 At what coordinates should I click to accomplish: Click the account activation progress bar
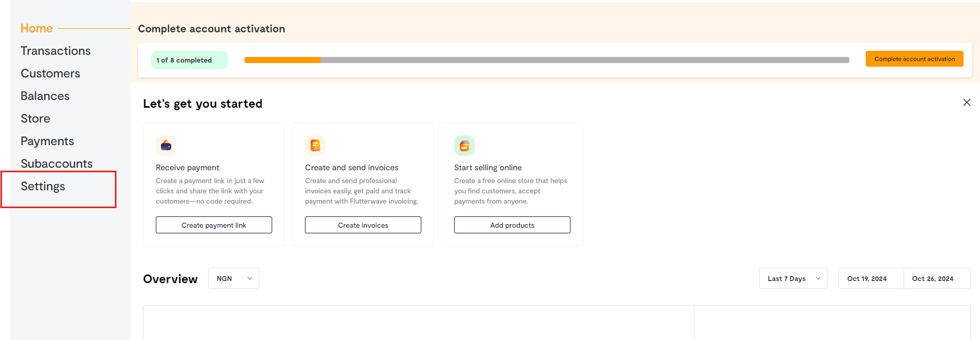[546, 60]
